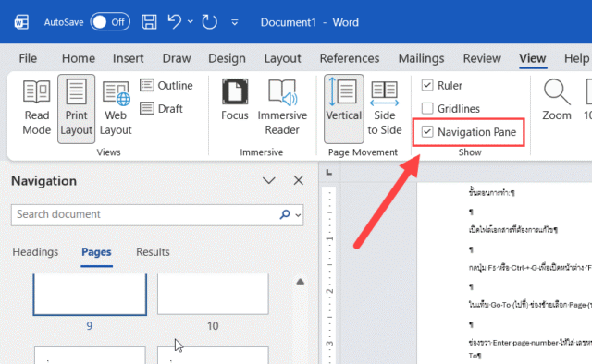Switch to Outline view
Viewport: 592px width, 364px height.
pyautogui.click(x=166, y=86)
